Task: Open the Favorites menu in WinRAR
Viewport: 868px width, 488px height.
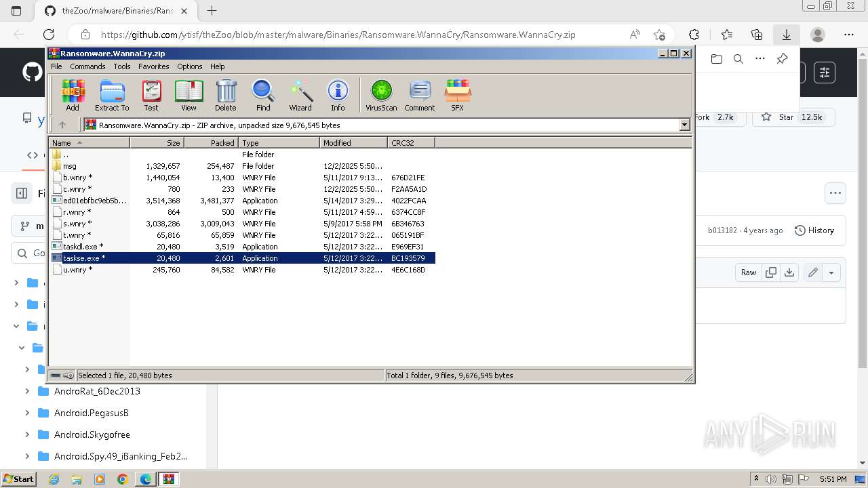Action: tap(154, 66)
